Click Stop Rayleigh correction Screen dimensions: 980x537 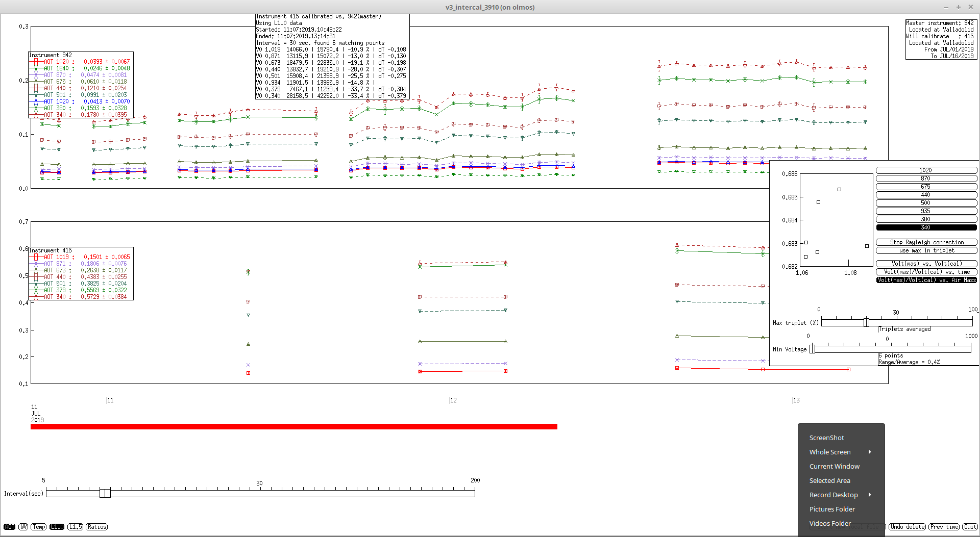coord(926,242)
